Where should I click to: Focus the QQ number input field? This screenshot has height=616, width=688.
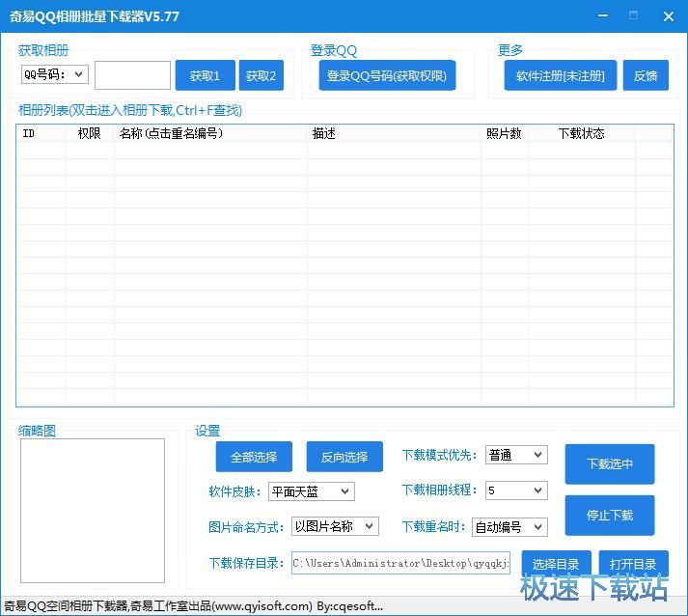[x=132, y=75]
